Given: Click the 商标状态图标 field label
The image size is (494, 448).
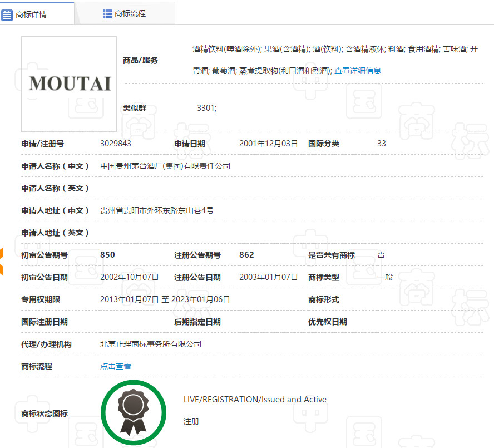Looking at the screenshot, I should pyautogui.click(x=45, y=413).
